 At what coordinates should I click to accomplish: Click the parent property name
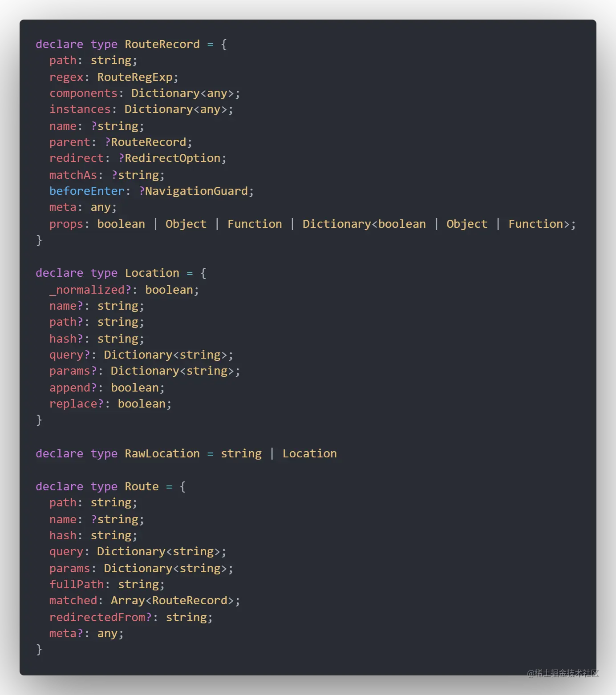(69, 142)
